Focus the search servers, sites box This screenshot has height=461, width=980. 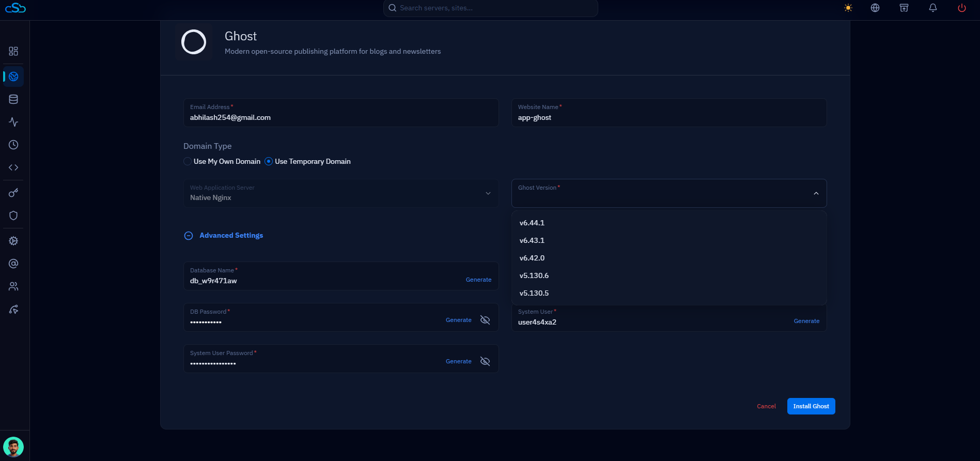491,8
